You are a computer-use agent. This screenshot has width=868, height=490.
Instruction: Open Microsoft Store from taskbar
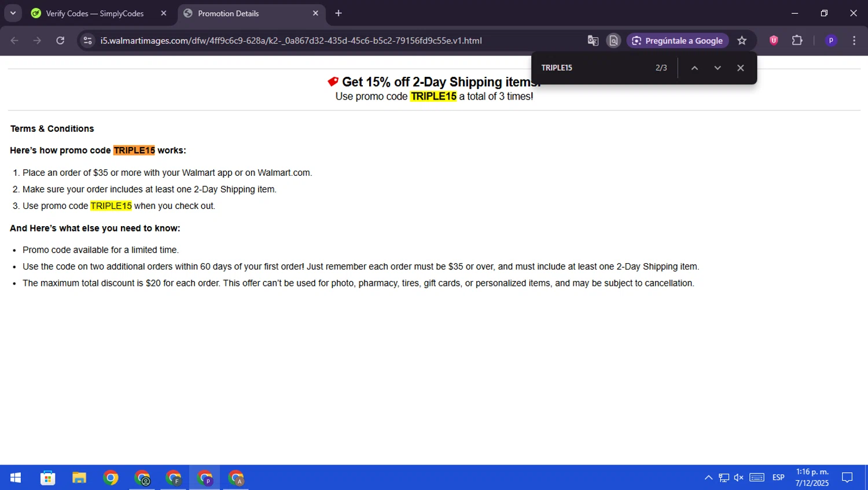click(x=48, y=477)
